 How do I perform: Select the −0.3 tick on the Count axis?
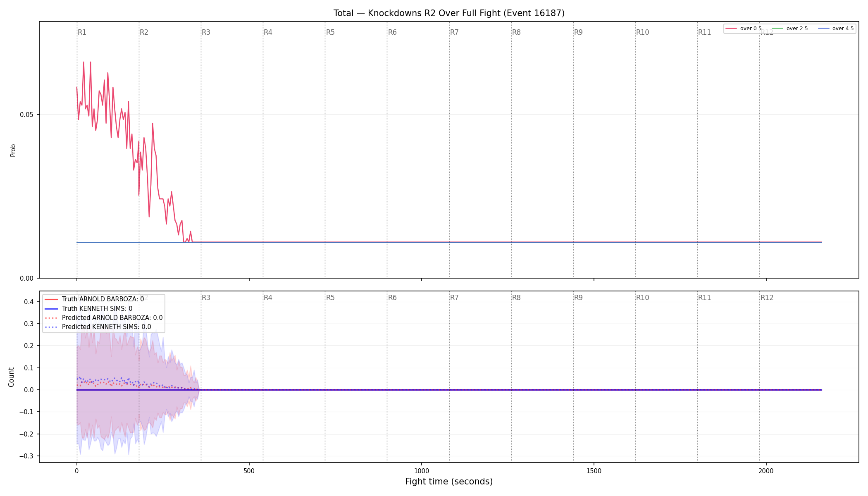coord(27,456)
